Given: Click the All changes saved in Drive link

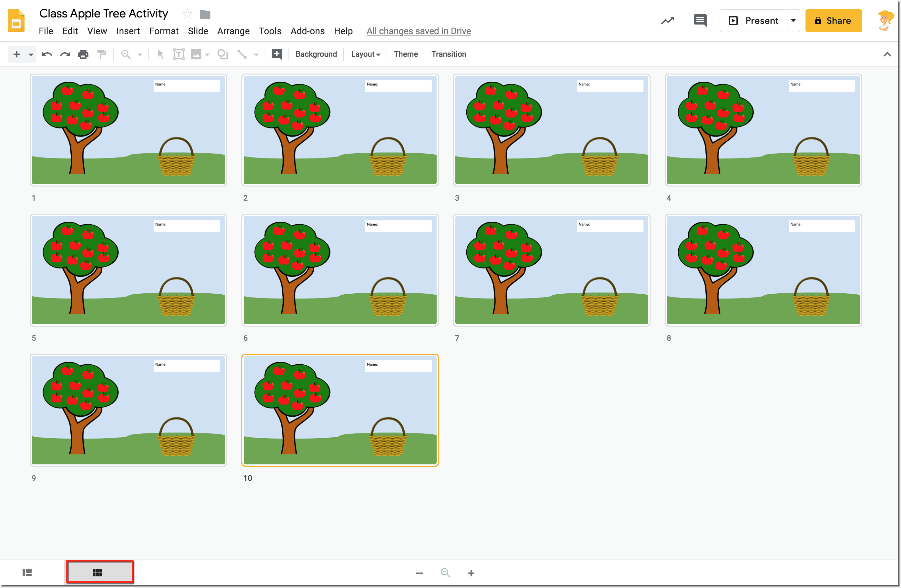Looking at the screenshot, I should [x=418, y=31].
